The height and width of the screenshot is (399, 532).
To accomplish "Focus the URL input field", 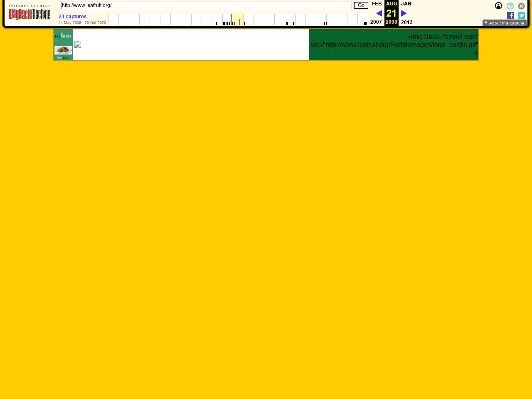I will [206, 5].
